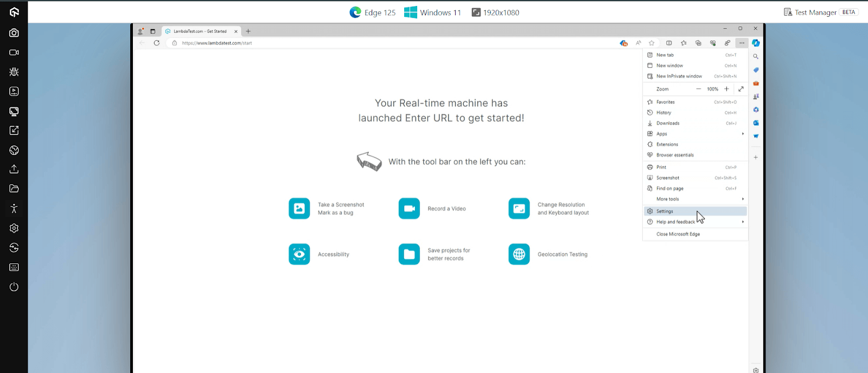Open the tab actions menu icon
Screen dimensions: 868x373
point(152,31)
